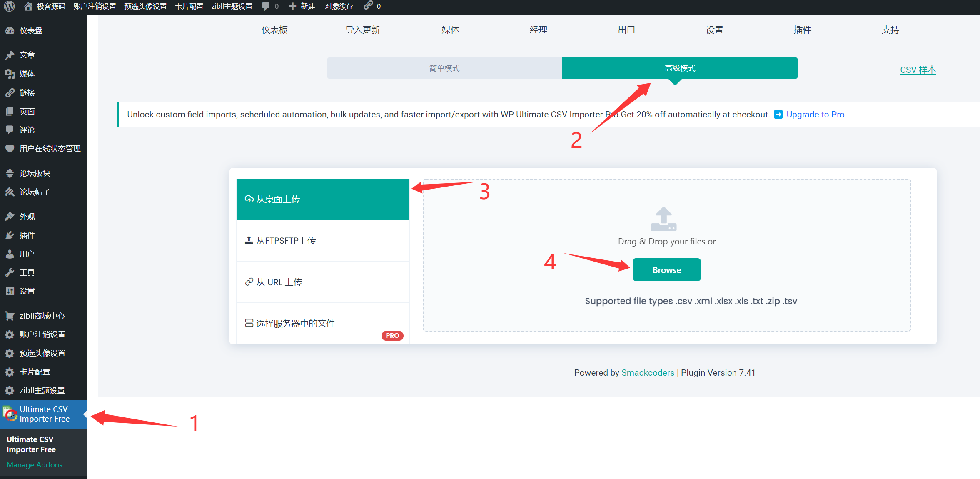Viewport: 980px width, 479px height.
Task: Switch to the plugin 插件 tab
Action: [x=803, y=30]
